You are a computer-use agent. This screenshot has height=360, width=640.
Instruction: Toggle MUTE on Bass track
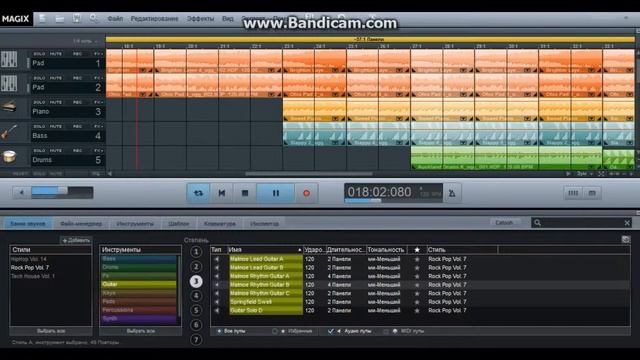[56, 126]
